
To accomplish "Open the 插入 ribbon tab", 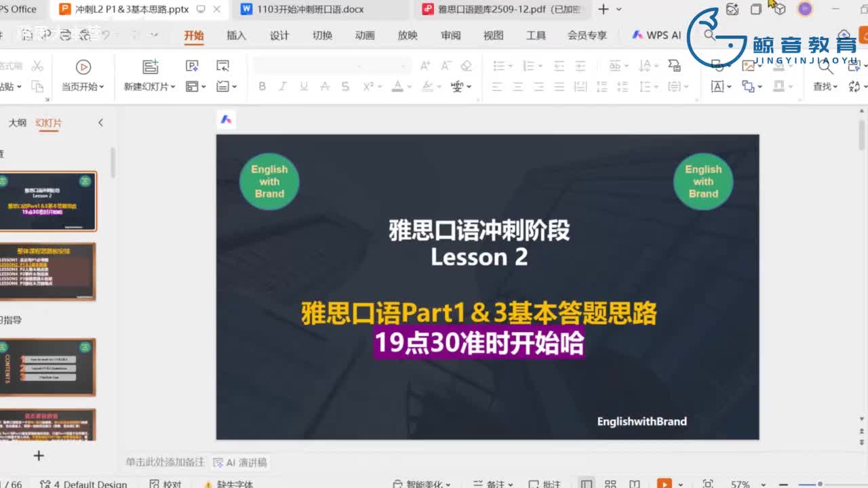I will click(236, 35).
